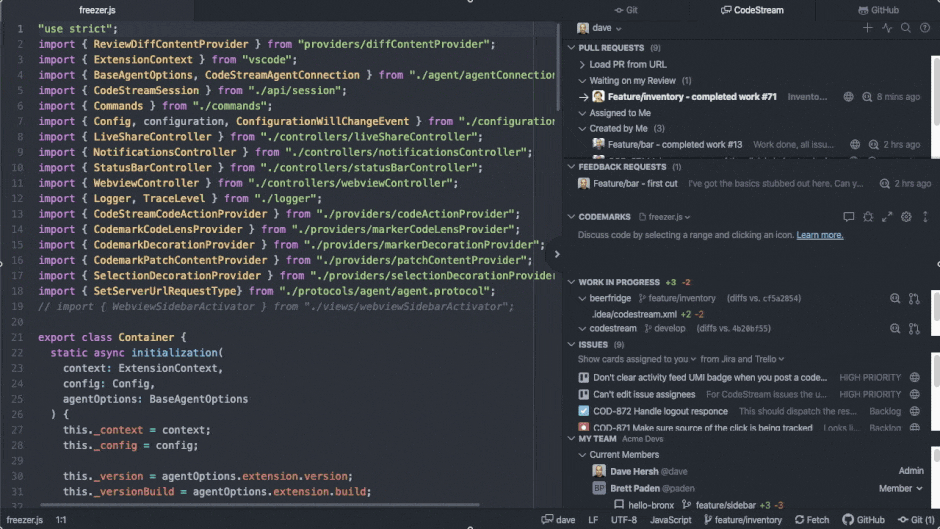Click the vertical resize arrows icon in Codemarks
Screen dimensions: 940x529
(x=925, y=217)
